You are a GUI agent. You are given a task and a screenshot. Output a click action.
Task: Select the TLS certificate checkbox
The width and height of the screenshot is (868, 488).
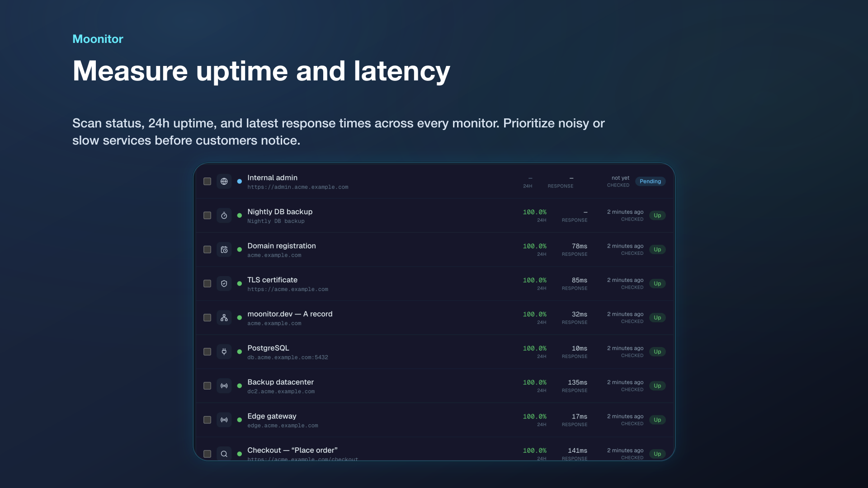207,284
